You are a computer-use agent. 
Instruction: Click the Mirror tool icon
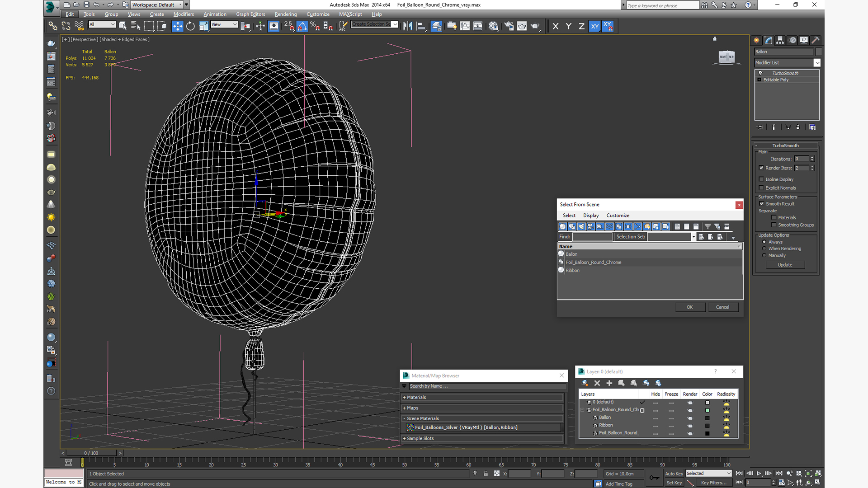(408, 26)
